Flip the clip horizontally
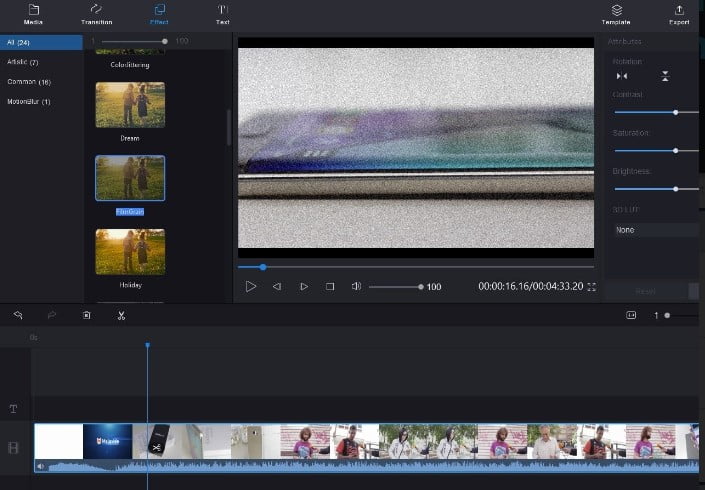The height and width of the screenshot is (490, 705). coord(622,76)
